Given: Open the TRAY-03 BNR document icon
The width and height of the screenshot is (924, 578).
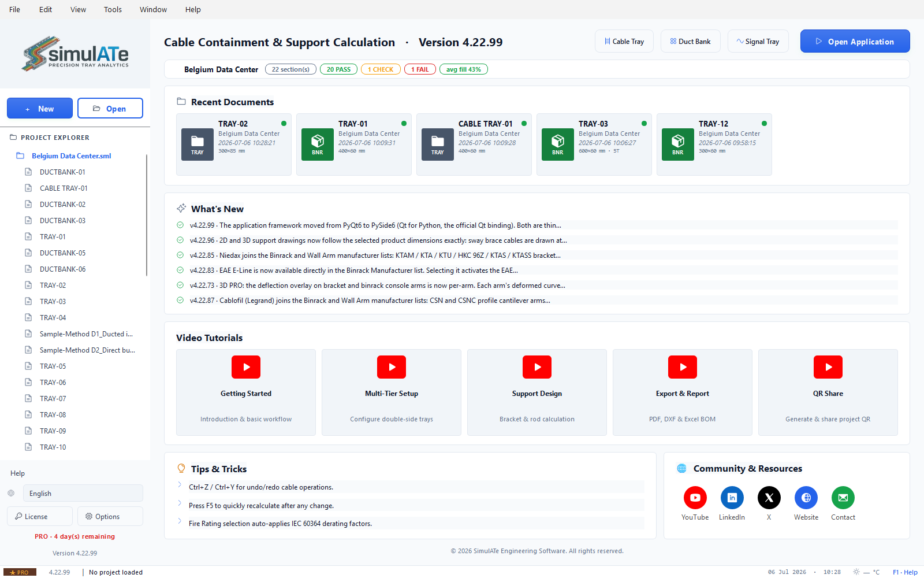Looking at the screenshot, I should tap(558, 144).
